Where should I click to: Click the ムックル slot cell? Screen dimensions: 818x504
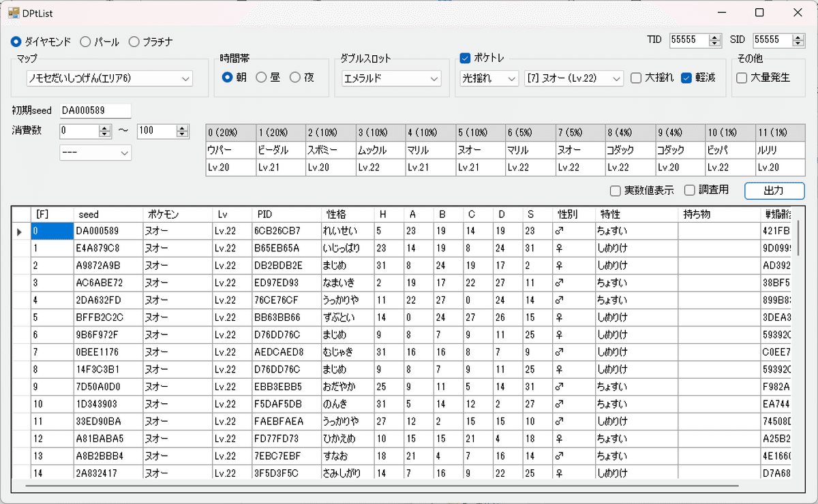click(x=380, y=150)
